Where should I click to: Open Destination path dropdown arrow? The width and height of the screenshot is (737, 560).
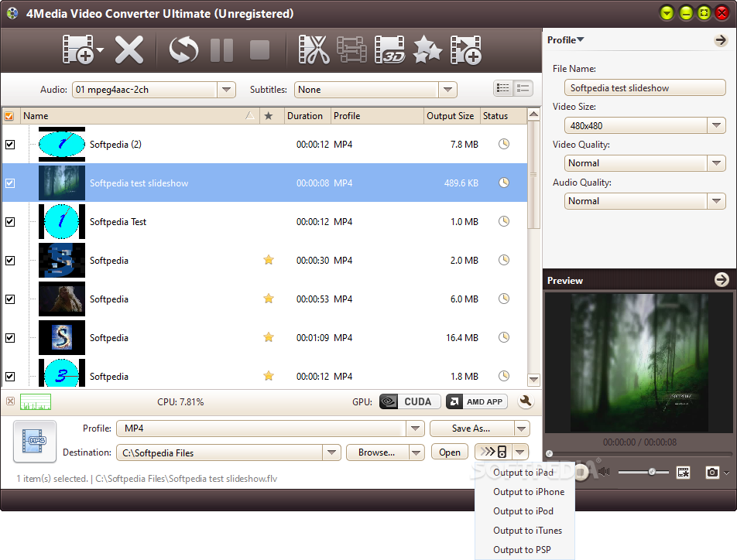point(332,452)
